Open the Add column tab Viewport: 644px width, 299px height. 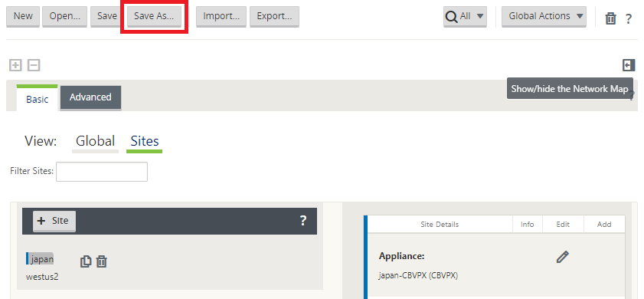point(604,224)
